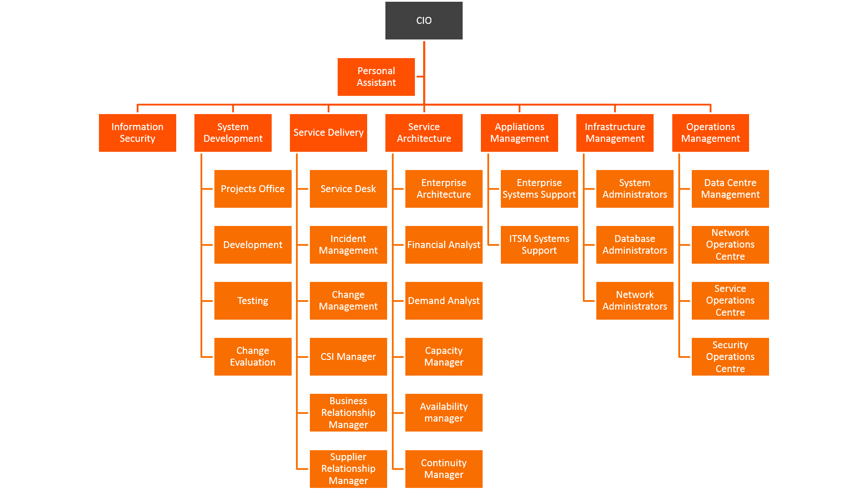Toggle the CSI Manager branch display
The height and width of the screenshot is (494, 868).
[x=347, y=357]
